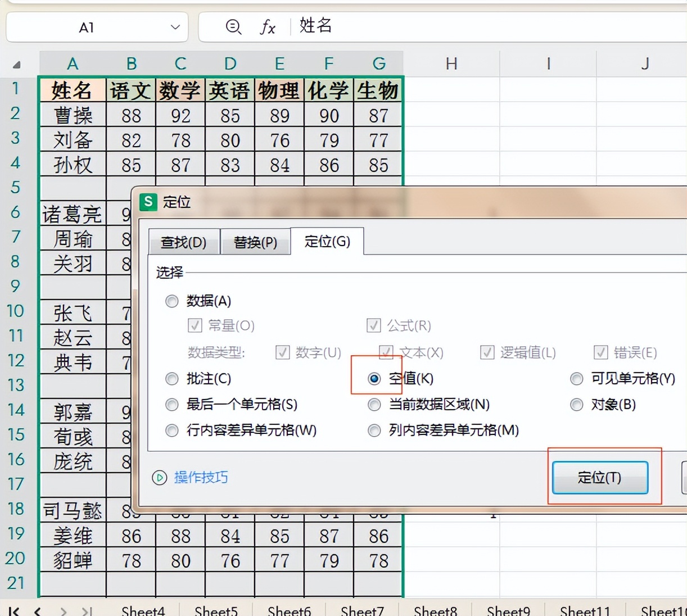Select the 批注(C) radio option
Viewport: 687px width, 616px height.
[172, 379]
